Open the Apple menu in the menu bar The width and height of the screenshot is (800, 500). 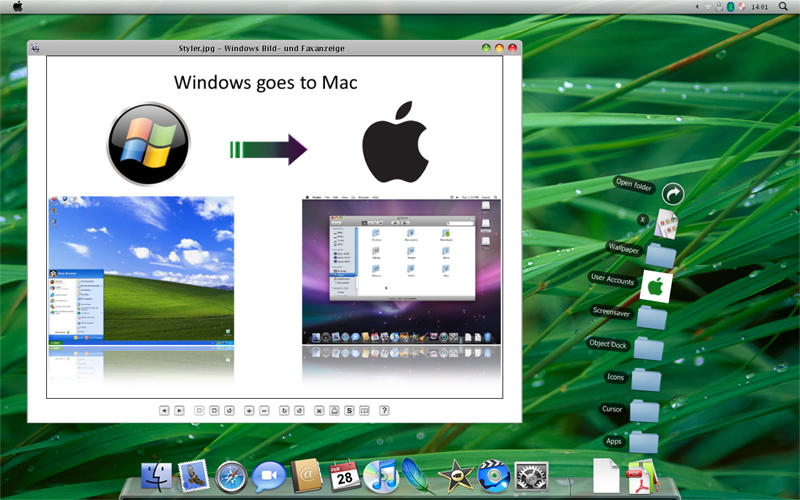(x=18, y=7)
